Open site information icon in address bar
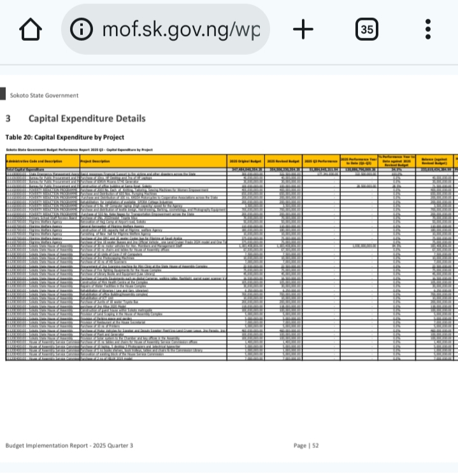This screenshot has height=476, width=458. click(x=82, y=29)
